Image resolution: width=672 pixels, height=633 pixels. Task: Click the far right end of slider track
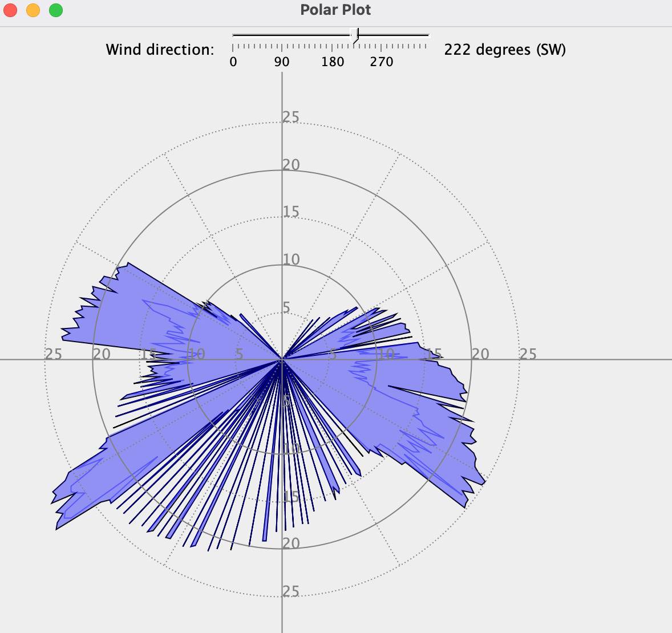click(427, 35)
